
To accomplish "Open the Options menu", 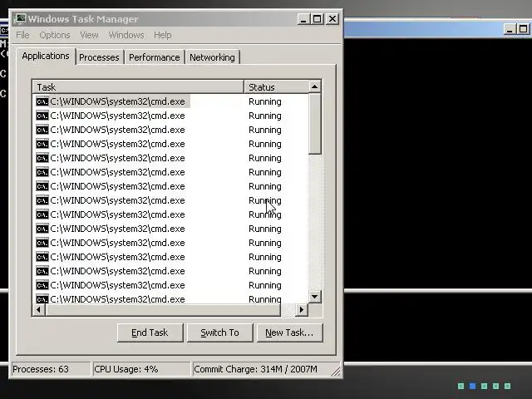I will pos(55,35).
